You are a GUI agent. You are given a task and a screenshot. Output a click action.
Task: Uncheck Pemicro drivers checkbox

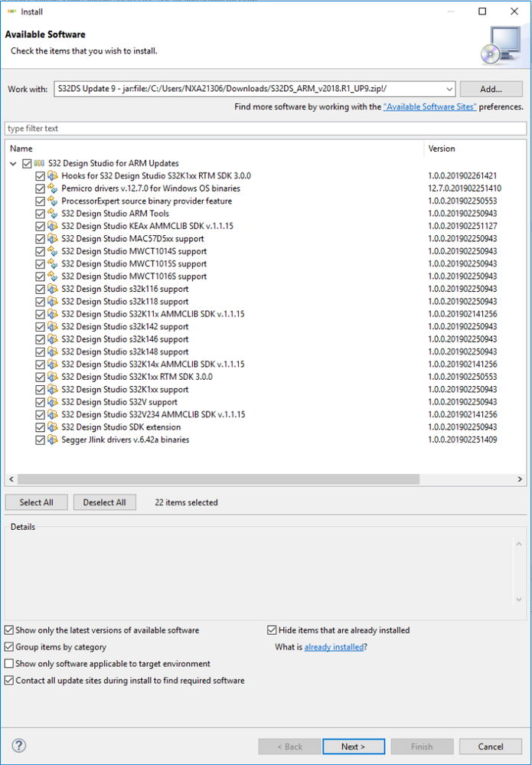40,188
